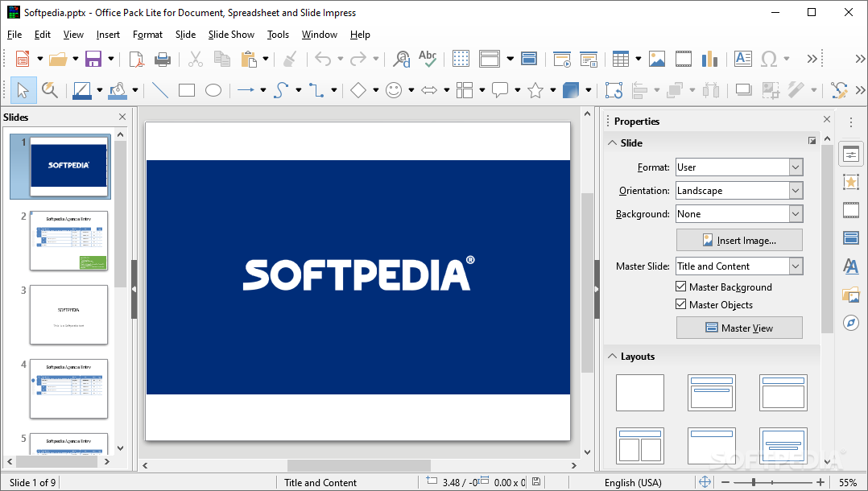Click English (USA) language in status bar

click(633, 483)
